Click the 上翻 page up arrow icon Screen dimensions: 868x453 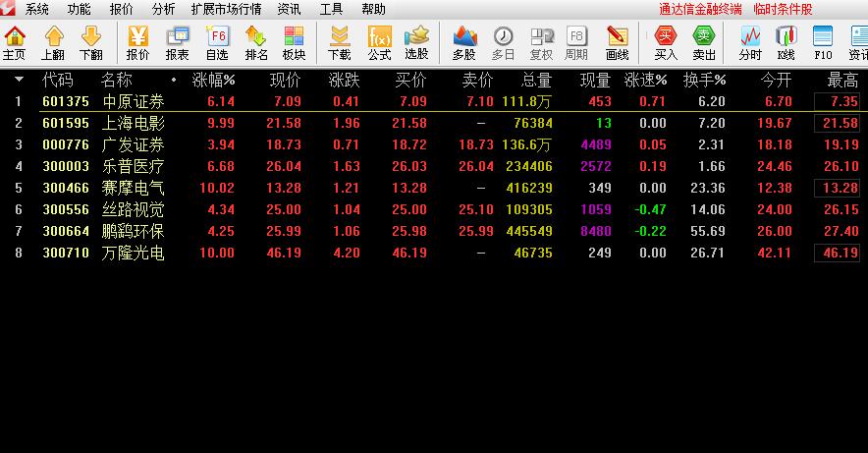click(53, 43)
